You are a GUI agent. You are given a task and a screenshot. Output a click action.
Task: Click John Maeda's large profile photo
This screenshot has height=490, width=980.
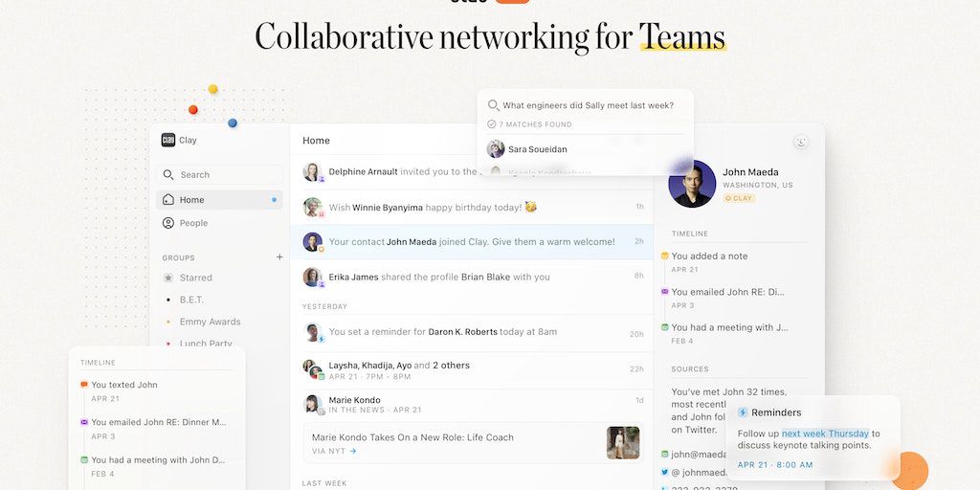[692, 184]
